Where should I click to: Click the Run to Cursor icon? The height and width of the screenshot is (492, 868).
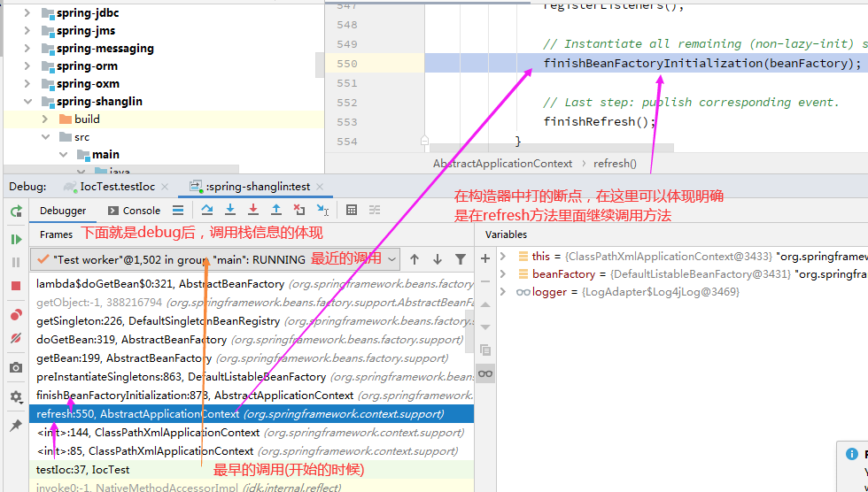[x=322, y=210]
